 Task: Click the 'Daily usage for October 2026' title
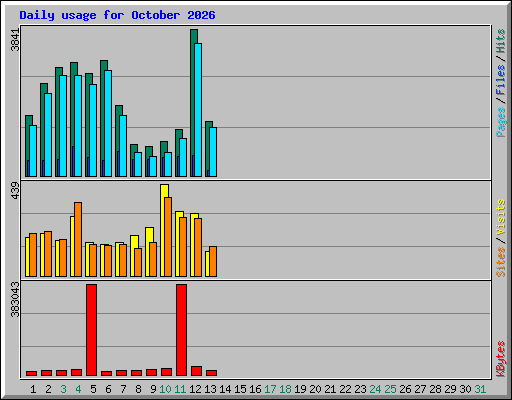click(x=117, y=15)
